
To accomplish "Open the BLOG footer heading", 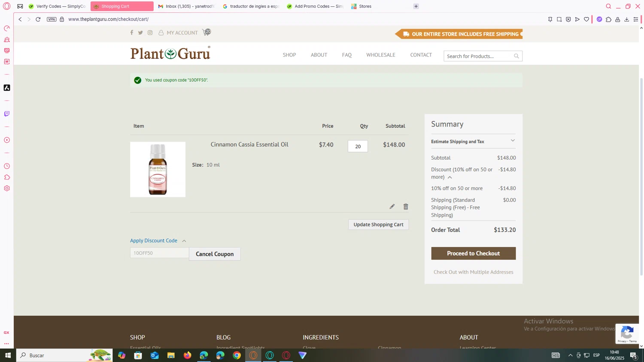I will [x=224, y=338].
